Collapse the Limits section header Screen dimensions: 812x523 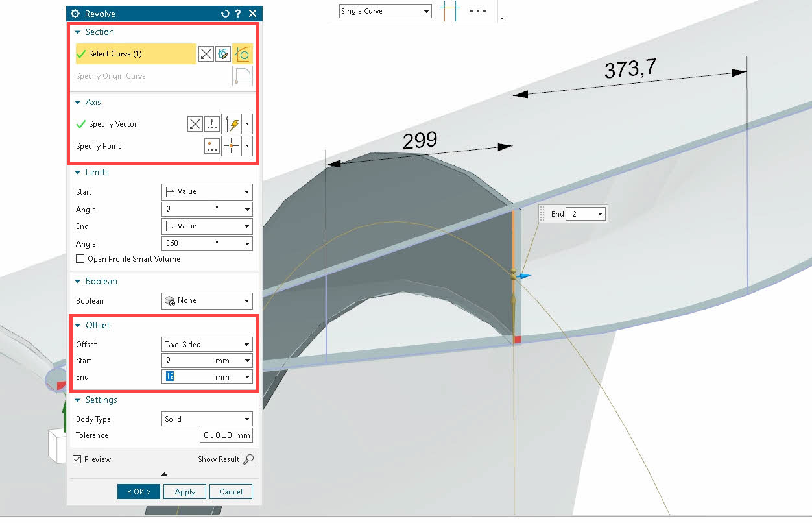(x=97, y=172)
